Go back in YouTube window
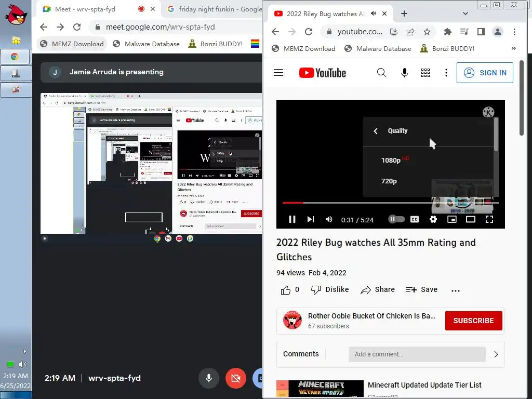The width and height of the screenshot is (532, 399). [x=275, y=32]
